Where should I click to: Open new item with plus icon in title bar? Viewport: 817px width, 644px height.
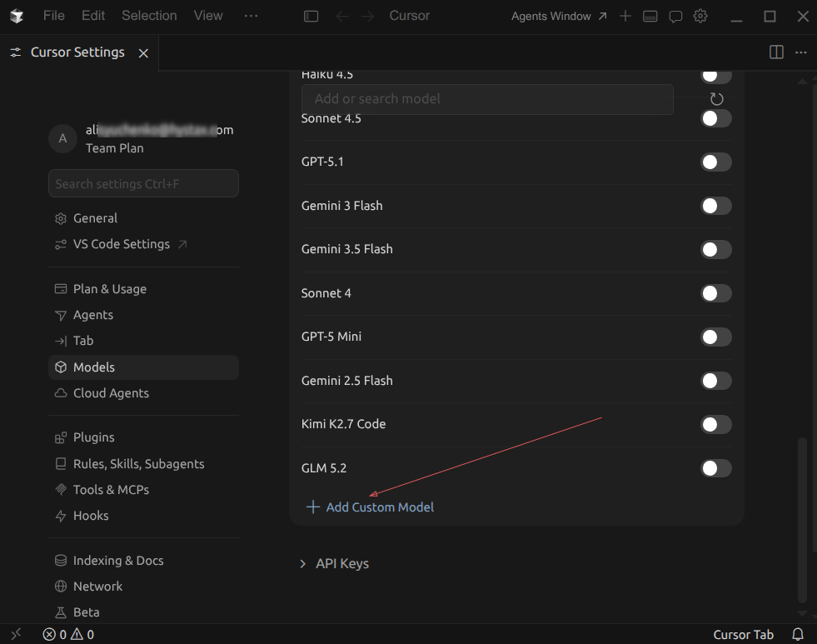pyautogui.click(x=625, y=16)
